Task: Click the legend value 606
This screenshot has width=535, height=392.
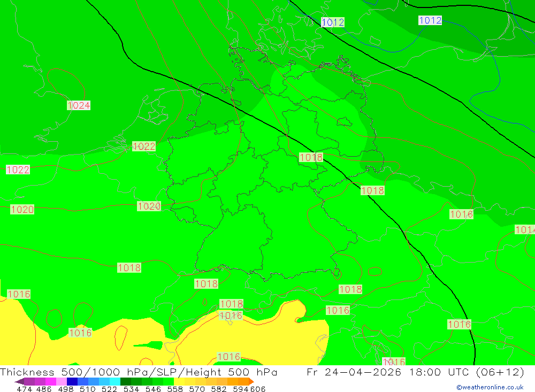Action: pos(258,389)
